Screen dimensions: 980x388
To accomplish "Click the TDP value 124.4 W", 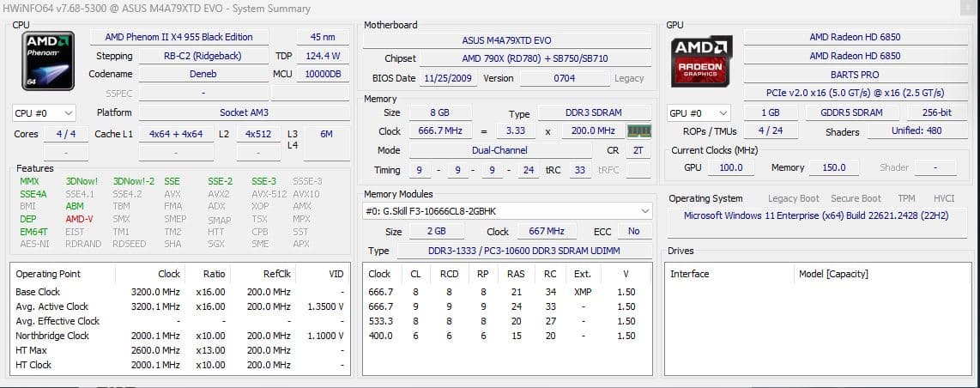I will pyautogui.click(x=323, y=56).
